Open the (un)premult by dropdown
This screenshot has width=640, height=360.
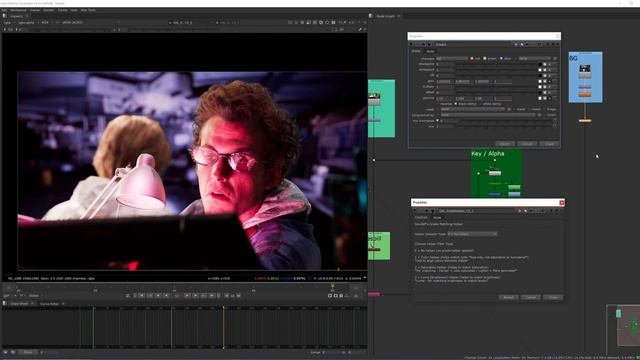[x=488, y=115]
